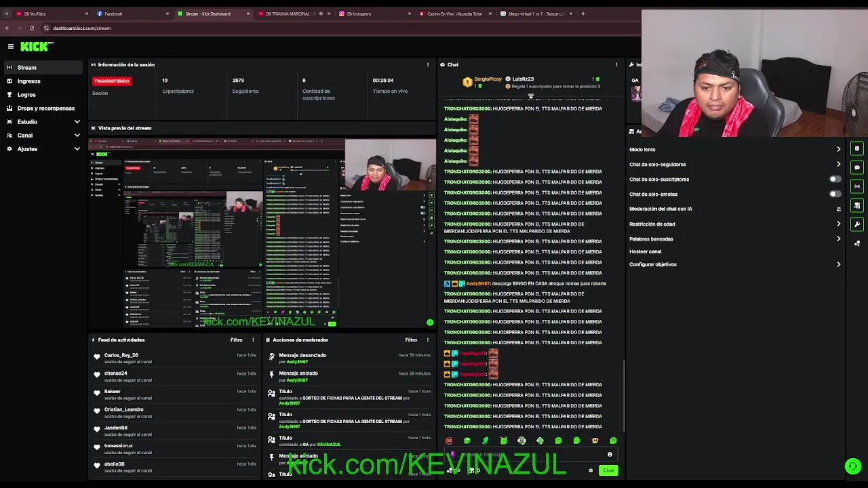
Task: Open chat settings gear icon
Action: pos(591,470)
